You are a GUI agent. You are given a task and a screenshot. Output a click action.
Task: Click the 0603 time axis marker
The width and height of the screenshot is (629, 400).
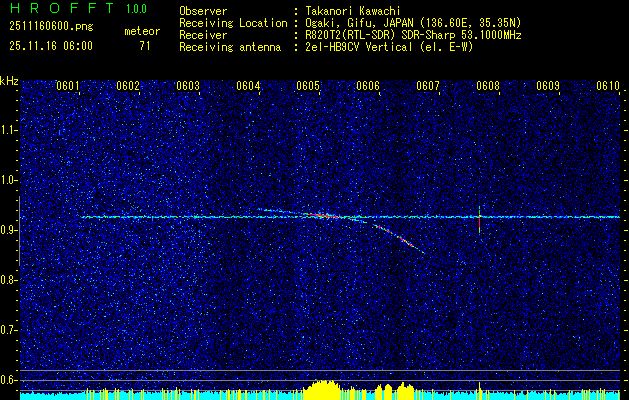(188, 86)
